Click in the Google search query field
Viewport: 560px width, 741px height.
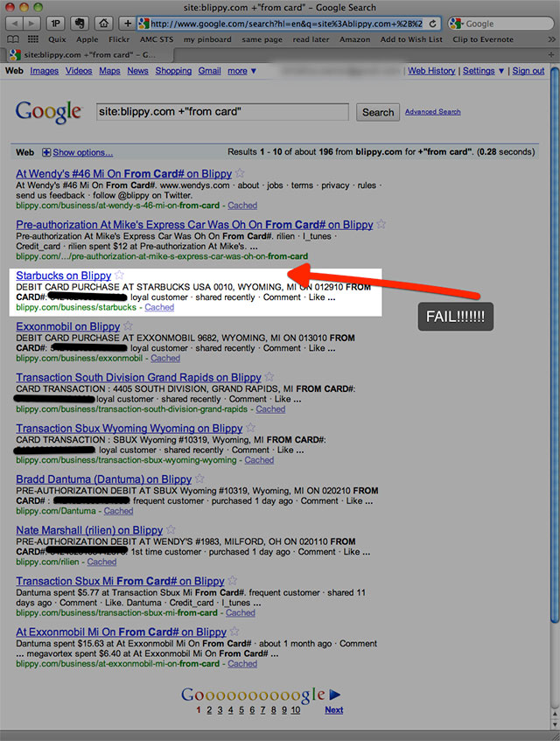click(x=222, y=112)
